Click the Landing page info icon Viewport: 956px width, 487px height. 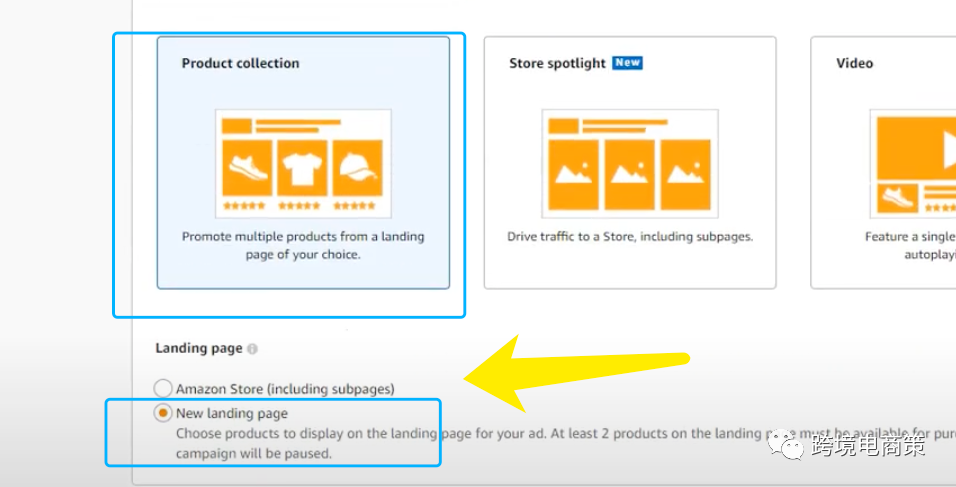click(x=252, y=349)
